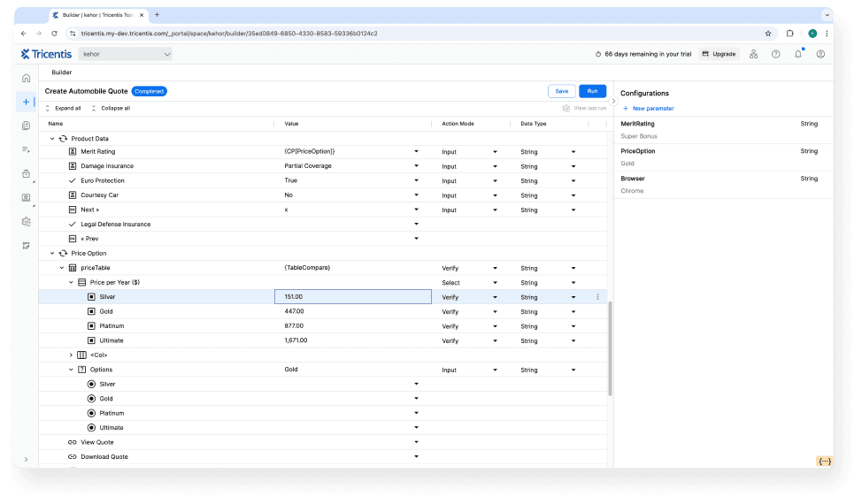The height and width of the screenshot is (504, 862).
Task: Click the Download Quote link icon
Action: (x=72, y=457)
